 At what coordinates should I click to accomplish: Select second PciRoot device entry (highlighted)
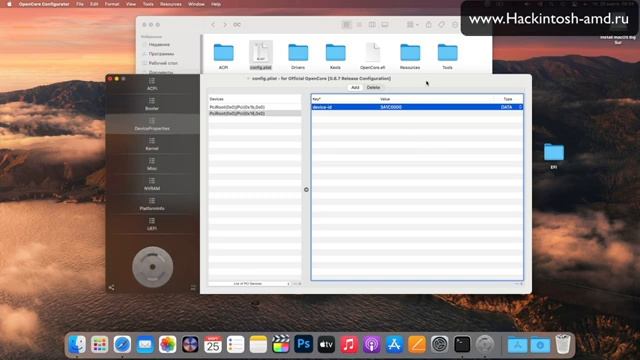[255, 113]
